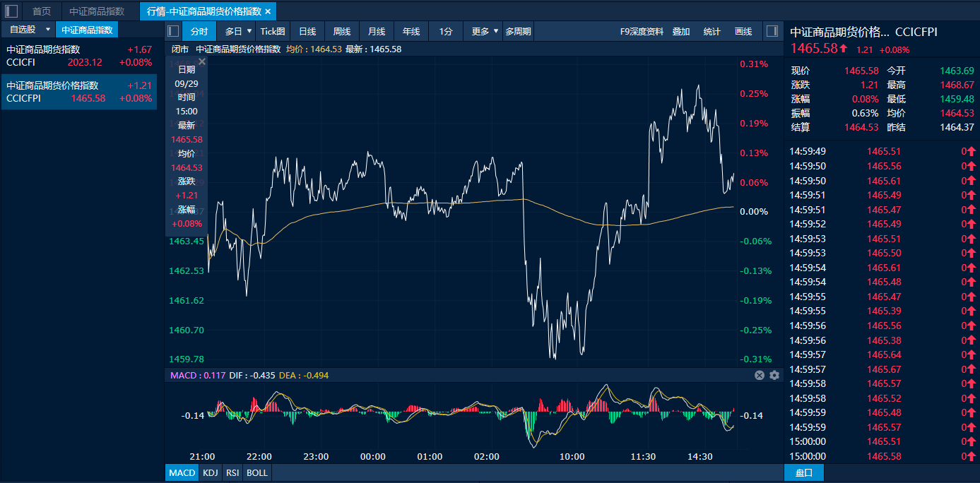This screenshot has height=483, width=980.
Task: Open F9深度资料 details
Action: 642,31
